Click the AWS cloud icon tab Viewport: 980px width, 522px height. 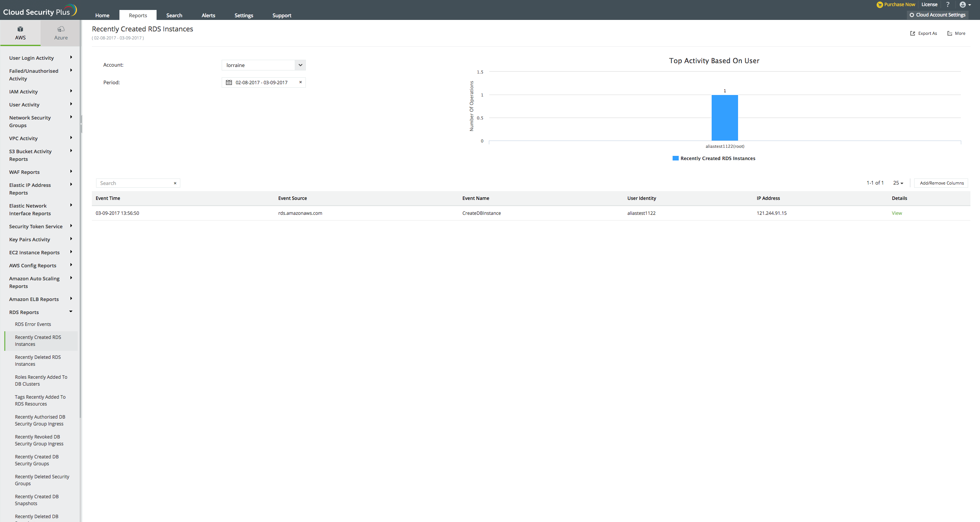click(20, 29)
